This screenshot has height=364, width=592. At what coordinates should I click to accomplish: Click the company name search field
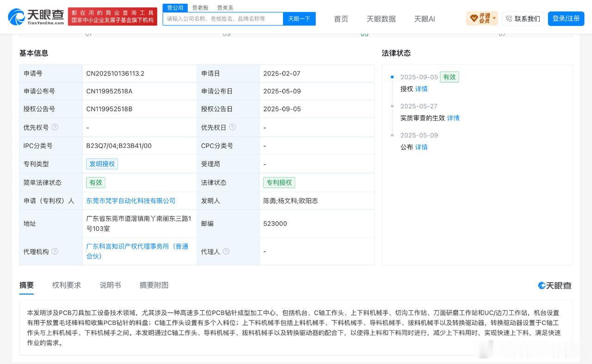click(x=223, y=19)
